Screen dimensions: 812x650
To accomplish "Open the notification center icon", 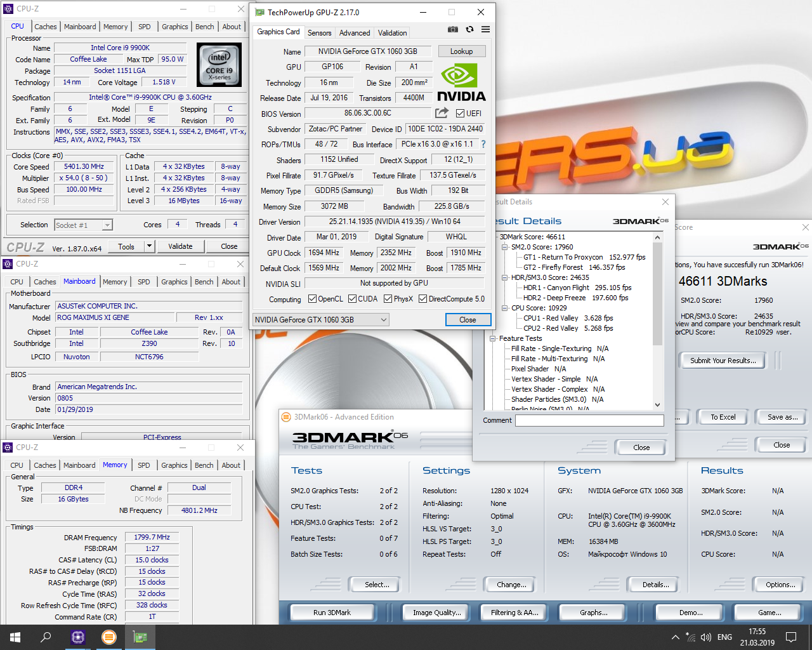I will tap(791, 637).
